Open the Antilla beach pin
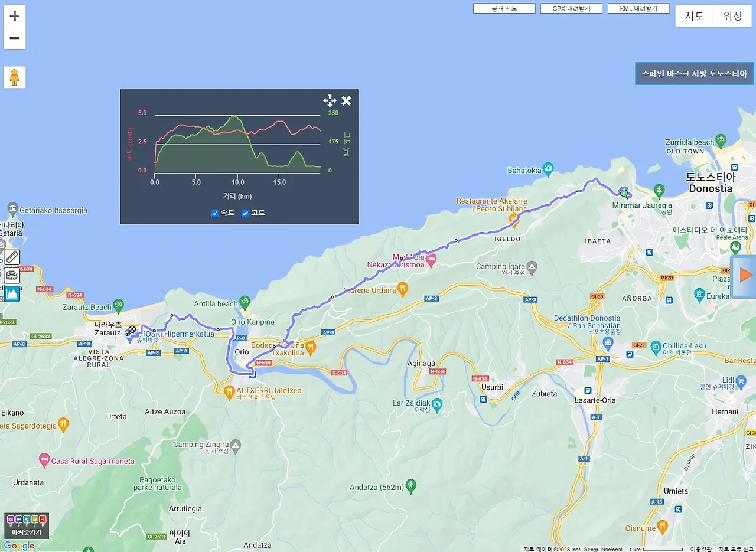This screenshot has height=552, width=756. click(x=245, y=304)
